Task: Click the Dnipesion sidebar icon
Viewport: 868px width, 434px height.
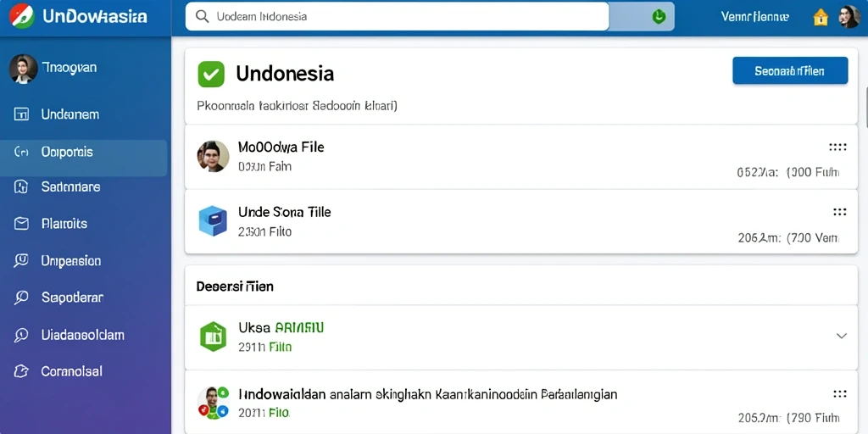Action: (x=21, y=261)
